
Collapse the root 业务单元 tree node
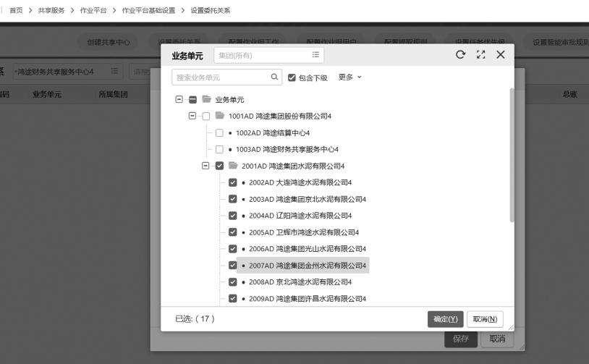[x=179, y=99]
